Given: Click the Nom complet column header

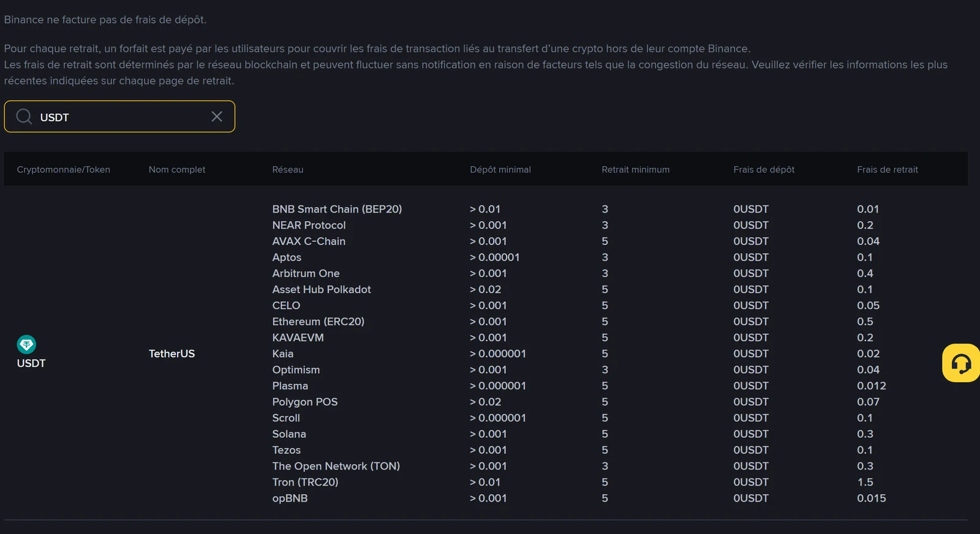Looking at the screenshot, I should click(x=177, y=170).
